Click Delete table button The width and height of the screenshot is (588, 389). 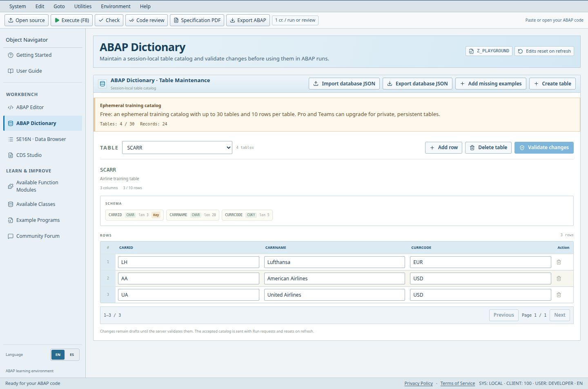coord(488,148)
